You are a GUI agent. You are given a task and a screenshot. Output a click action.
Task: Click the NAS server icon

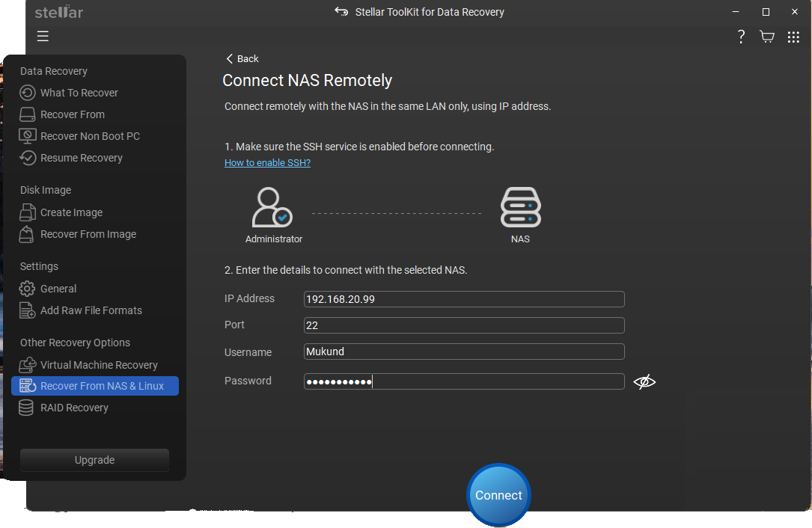tap(520, 208)
